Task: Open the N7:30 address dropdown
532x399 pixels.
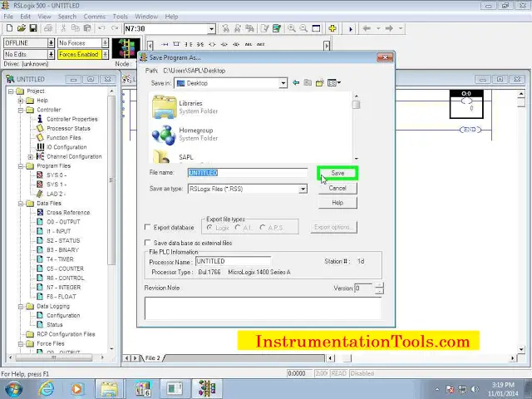Action: click(212, 29)
